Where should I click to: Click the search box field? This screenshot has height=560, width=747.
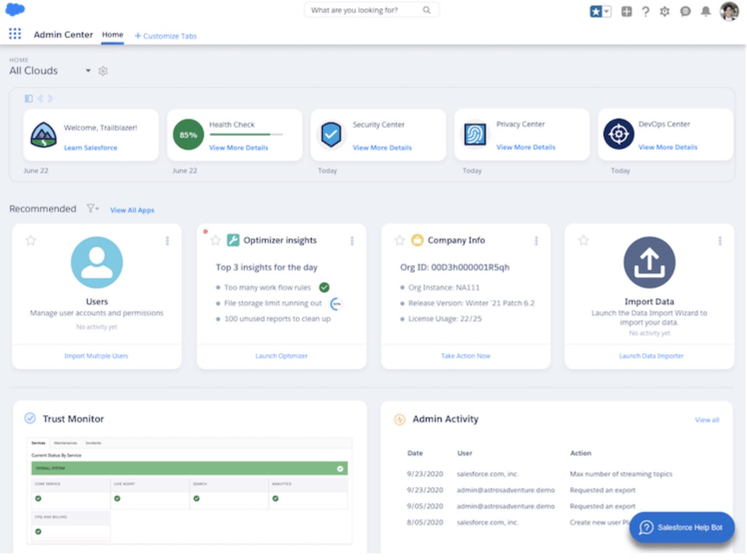pyautogui.click(x=371, y=10)
